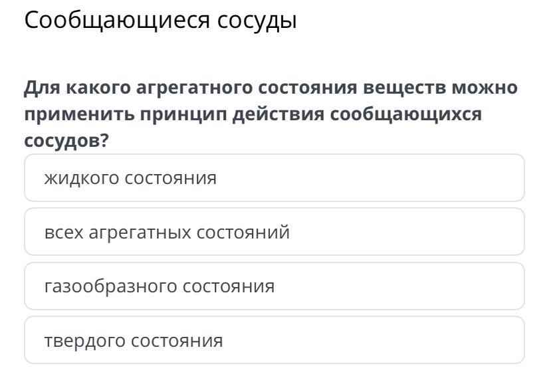Click the heading "Сообщающиеся сосуды"
The height and width of the screenshot is (392, 549).
160,21
